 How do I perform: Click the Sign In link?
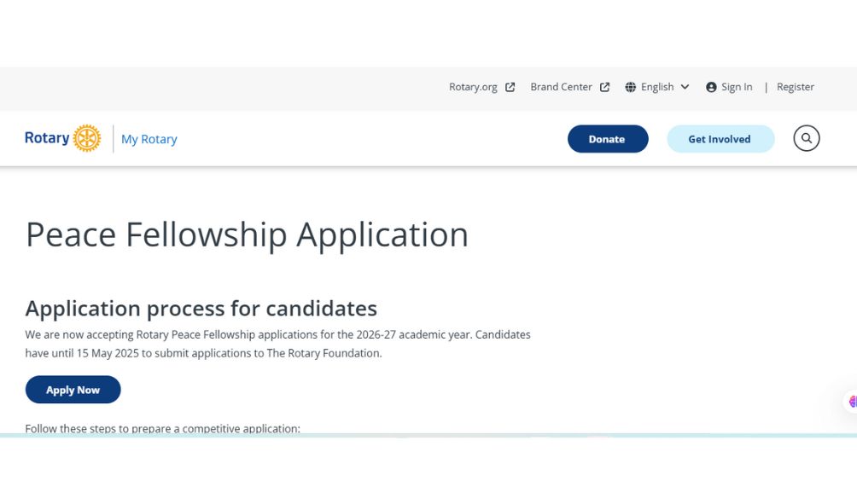[737, 87]
